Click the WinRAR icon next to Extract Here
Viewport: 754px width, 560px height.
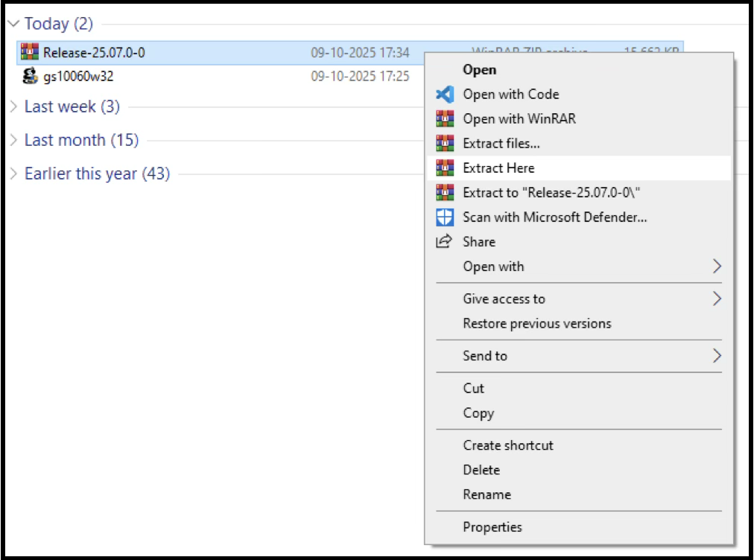pos(445,168)
